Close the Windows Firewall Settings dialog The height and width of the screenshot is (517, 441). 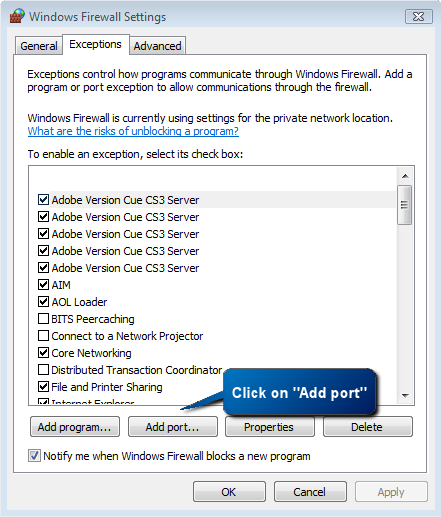(419, 17)
